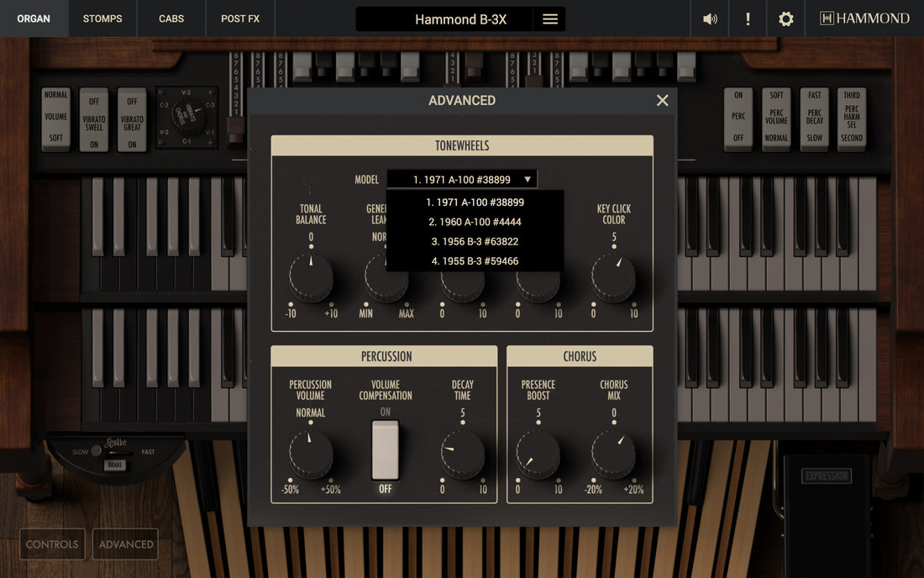Click the exclamation panic icon
The image size is (924, 578).
click(748, 18)
